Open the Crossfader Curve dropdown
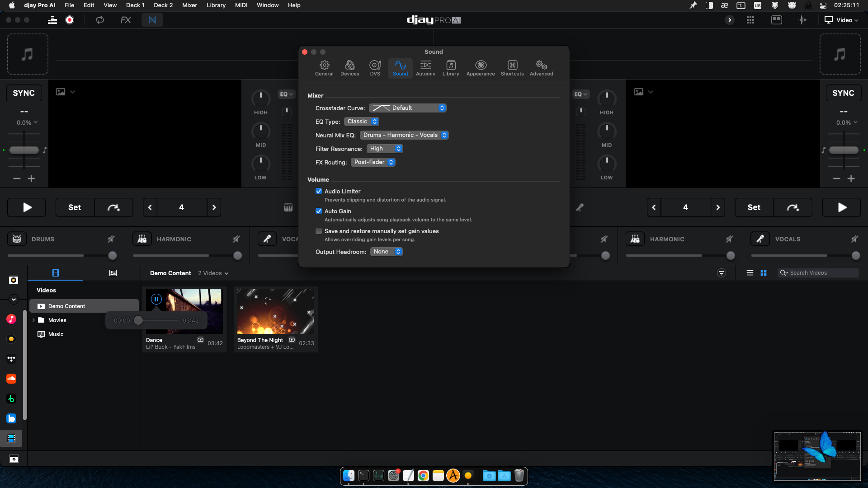The image size is (868, 488). click(408, 108)
